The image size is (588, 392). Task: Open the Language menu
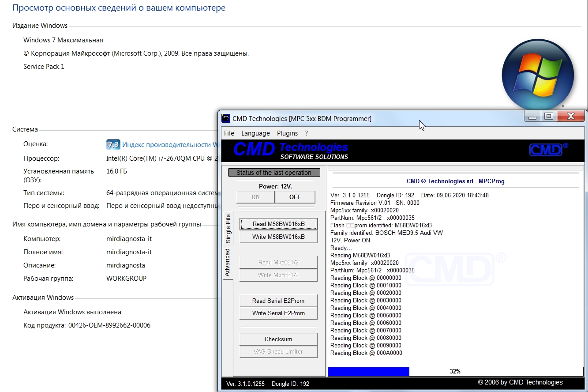point(255,133)
